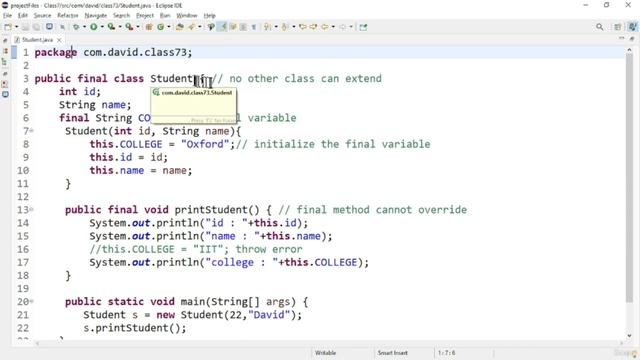Click the magnifier Search icon at top right

600,27
